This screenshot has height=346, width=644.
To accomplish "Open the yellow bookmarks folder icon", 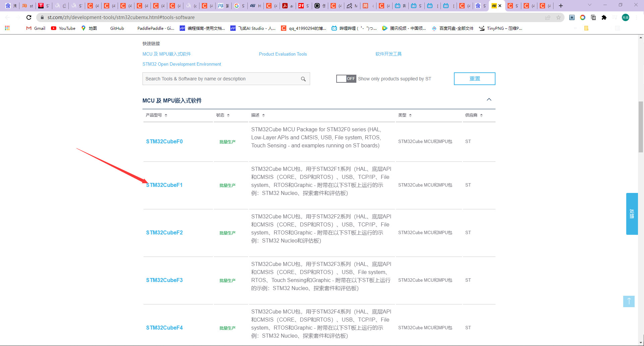I will coord(586,28).
